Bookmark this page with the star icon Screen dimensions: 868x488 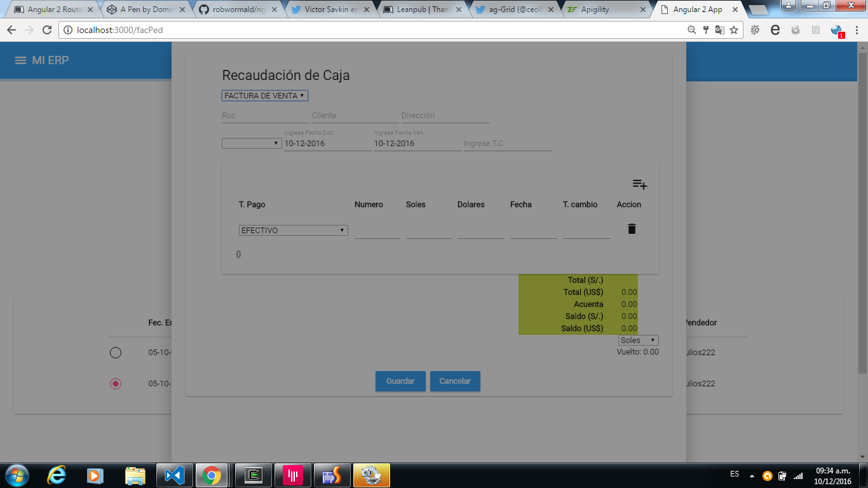click(734, 30)
